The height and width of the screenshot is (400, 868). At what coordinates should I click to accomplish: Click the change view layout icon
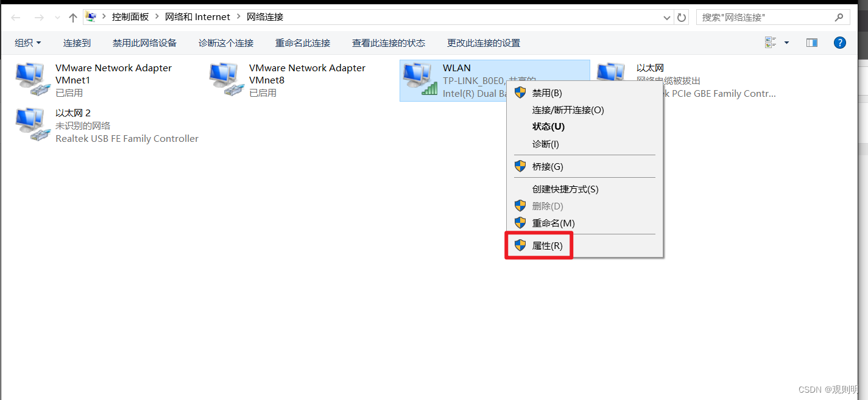(x=771, y=43)
